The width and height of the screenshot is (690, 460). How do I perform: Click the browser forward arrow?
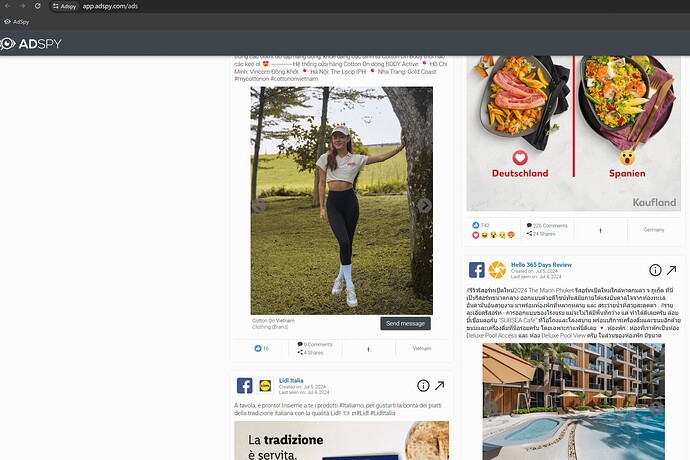click(x=22, y=6)
